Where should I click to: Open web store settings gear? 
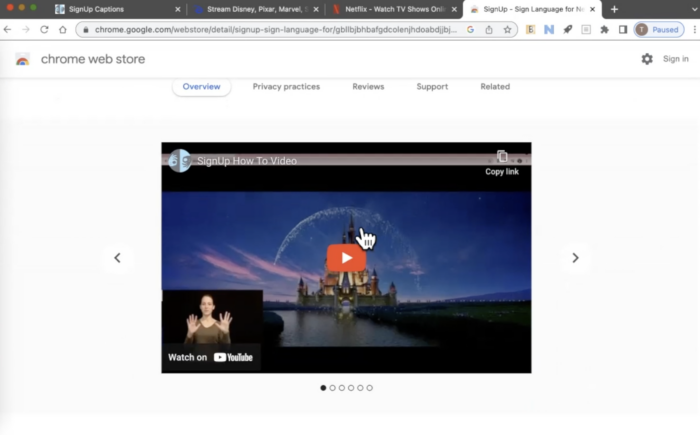647,59
